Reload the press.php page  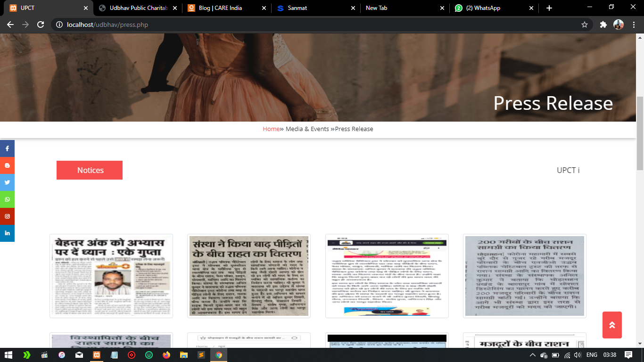pos(41,25)
